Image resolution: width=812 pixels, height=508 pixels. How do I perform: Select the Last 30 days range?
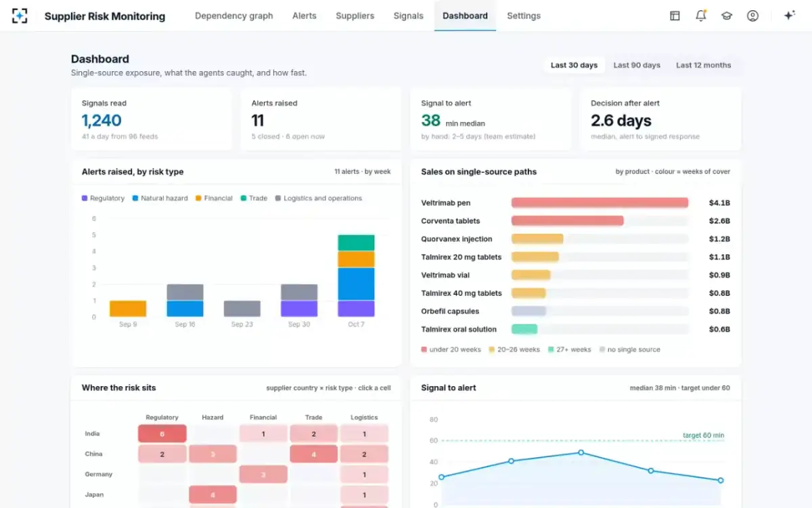tap(574, 65)
